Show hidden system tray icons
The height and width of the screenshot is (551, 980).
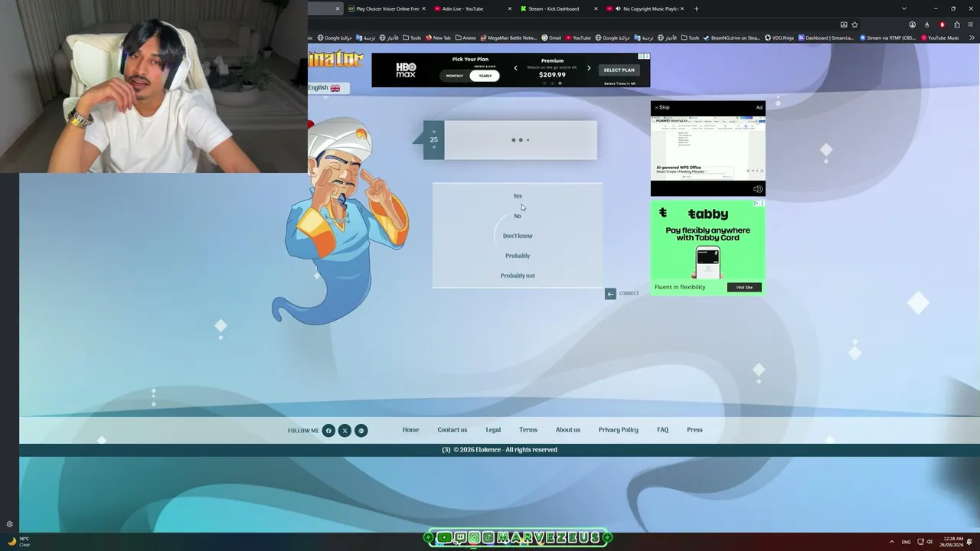point(891,541)
